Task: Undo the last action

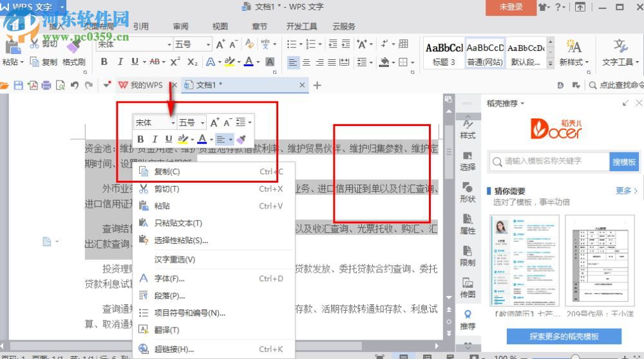Action: click(x=74, y=85)
